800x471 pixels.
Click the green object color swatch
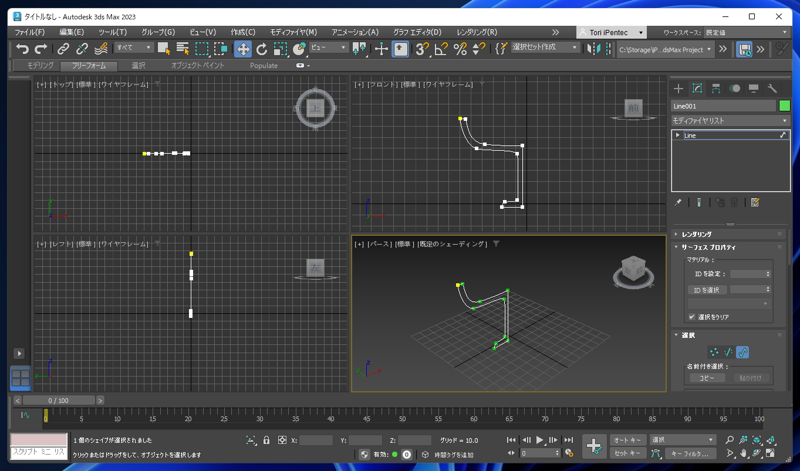tap(785, 106)
